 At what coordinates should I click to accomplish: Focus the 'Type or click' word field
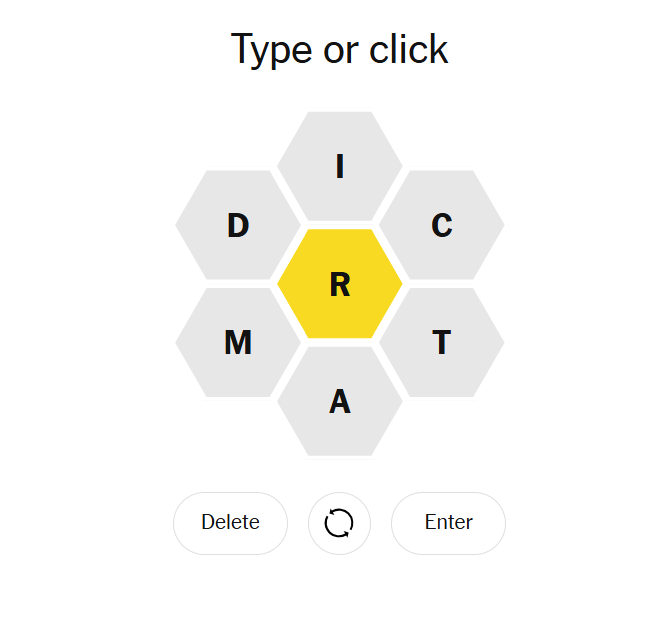(339, 50)
